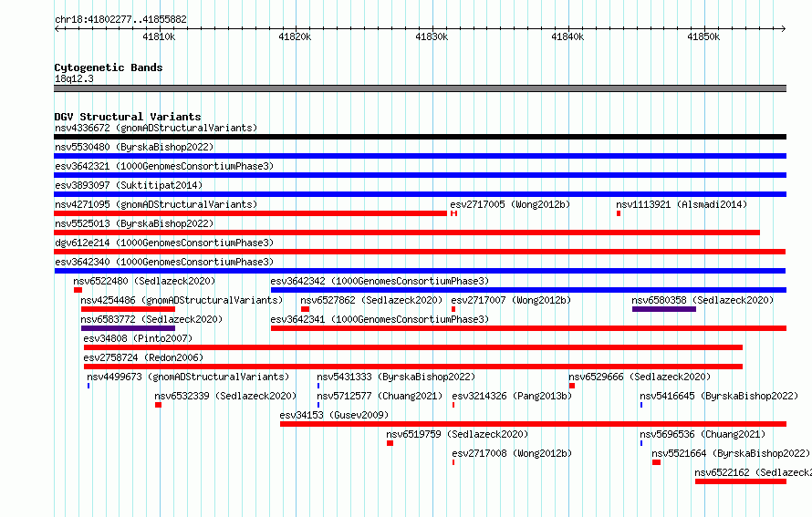Click the nsv6522162 Sedlazeck label

[x=753, y=472]
